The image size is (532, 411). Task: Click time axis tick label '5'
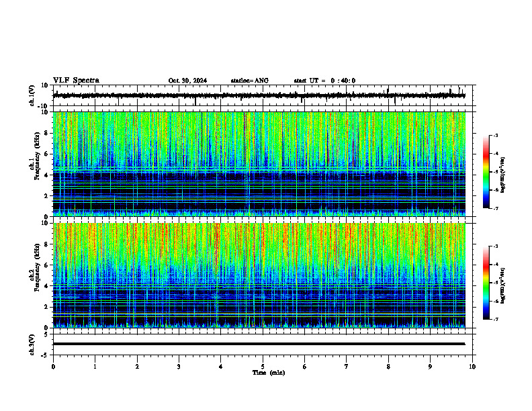(263, 367)
